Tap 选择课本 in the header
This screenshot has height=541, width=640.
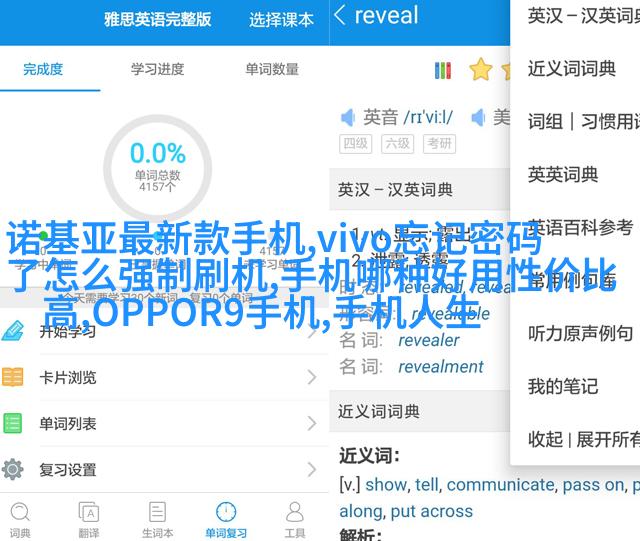tap(281, 20)
